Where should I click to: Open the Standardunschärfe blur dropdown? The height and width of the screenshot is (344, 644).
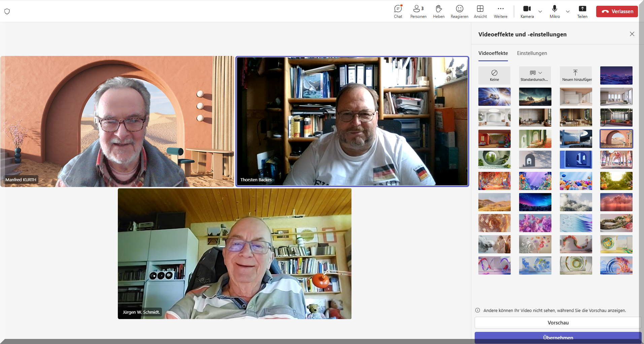pos(535,75)
